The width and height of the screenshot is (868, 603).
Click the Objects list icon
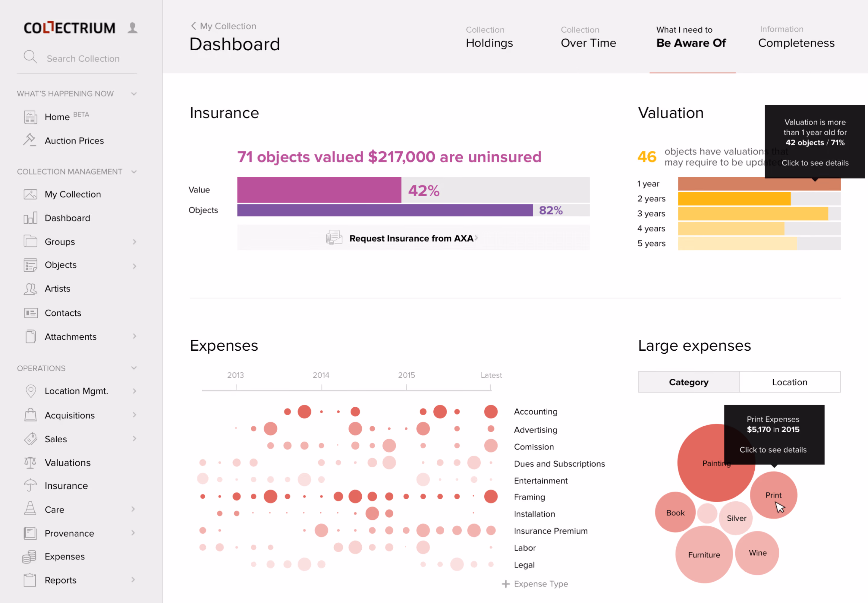click(31, 265)
